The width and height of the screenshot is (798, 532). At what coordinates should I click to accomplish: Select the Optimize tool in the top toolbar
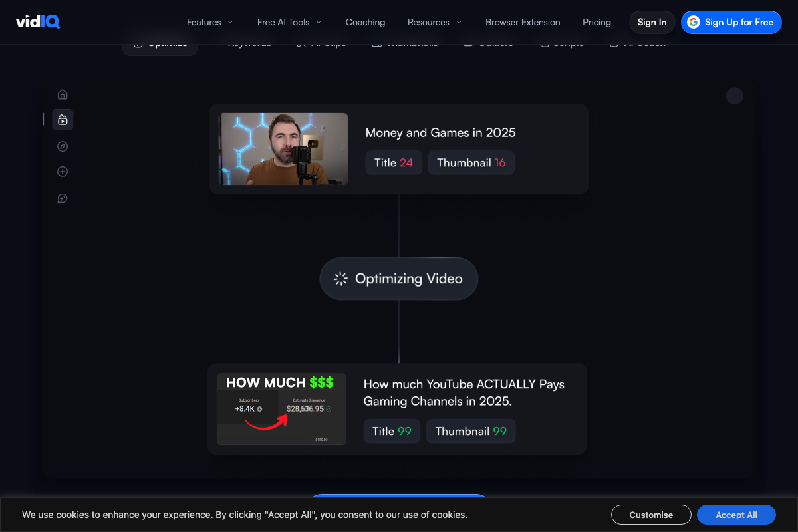pos(160,42)
